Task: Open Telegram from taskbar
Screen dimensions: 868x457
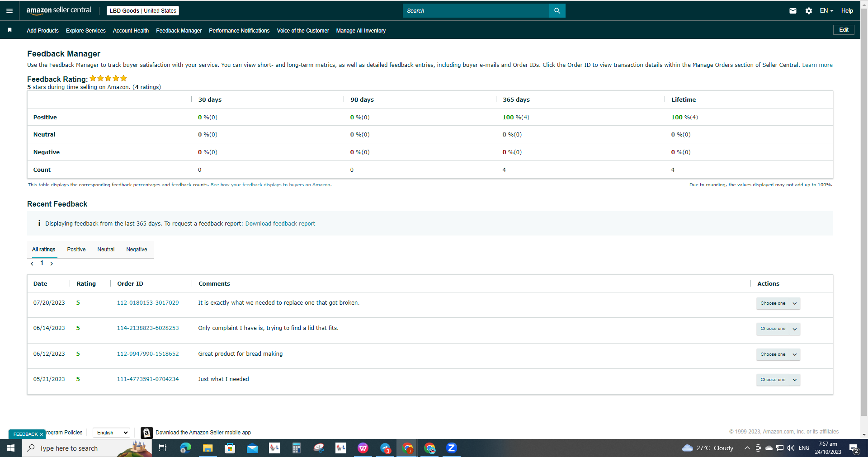Action: tap(385, 448)
